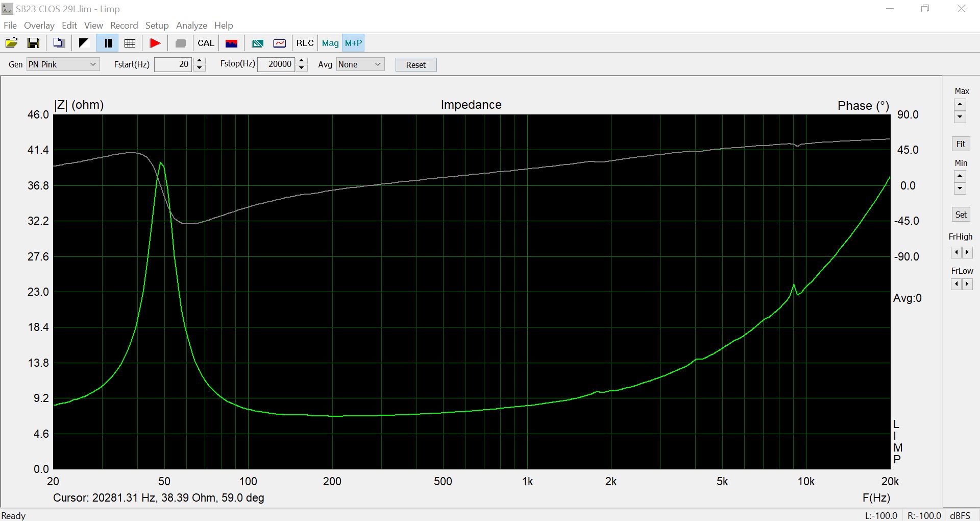Click inside the Fstop frequency input field
Screen dimensions: 980x521
pyautogui.click(x=276, y=64)
